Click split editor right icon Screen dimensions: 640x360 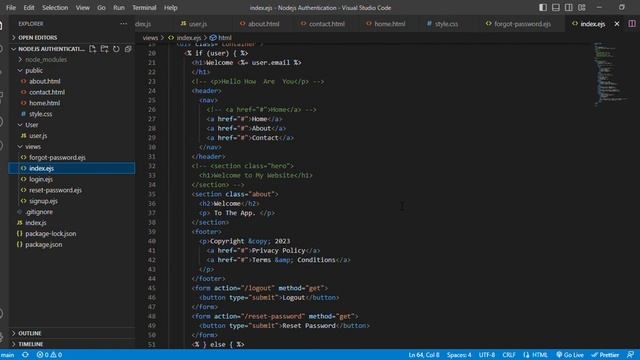632,24
